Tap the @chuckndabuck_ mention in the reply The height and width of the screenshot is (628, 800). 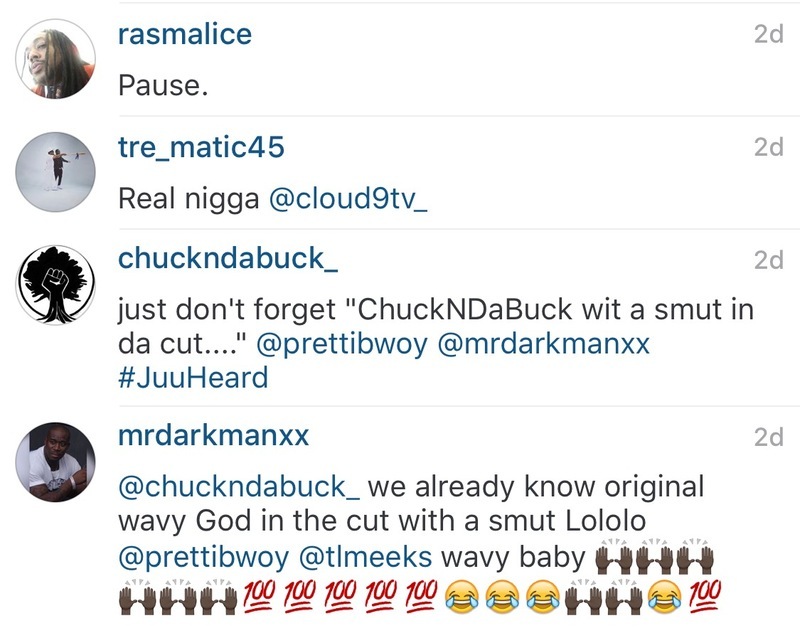[x=239, y=487]
